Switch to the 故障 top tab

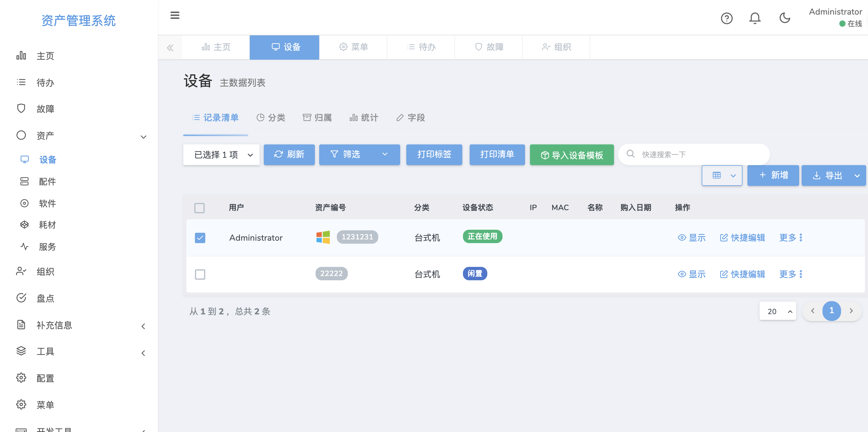pyautogui.click(x=489, y=47)
